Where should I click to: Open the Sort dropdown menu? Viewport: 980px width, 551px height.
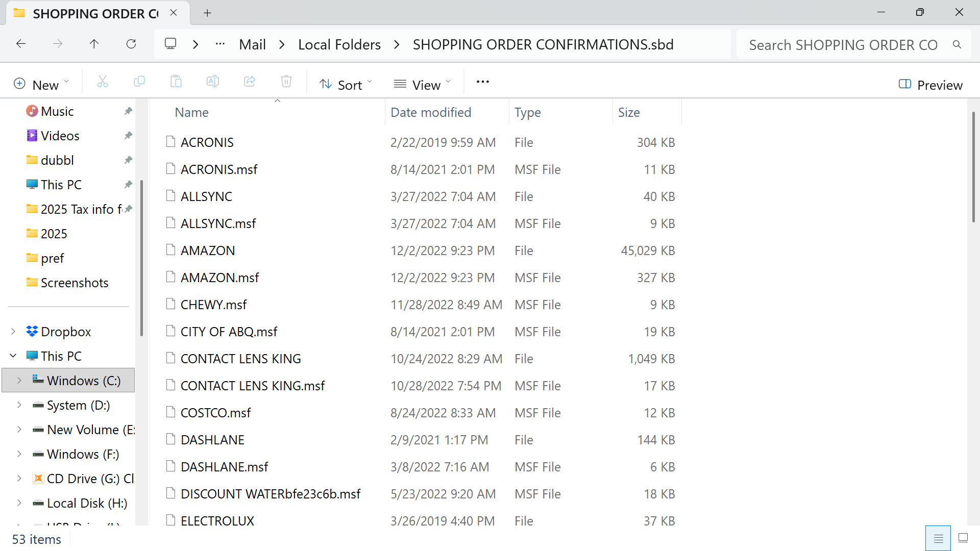click(346, 85)
